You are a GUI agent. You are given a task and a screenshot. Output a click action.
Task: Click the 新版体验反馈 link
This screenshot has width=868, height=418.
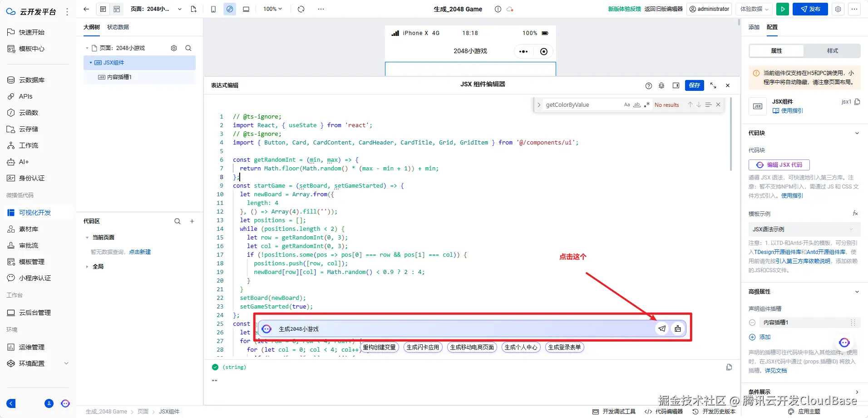point(624,9)
